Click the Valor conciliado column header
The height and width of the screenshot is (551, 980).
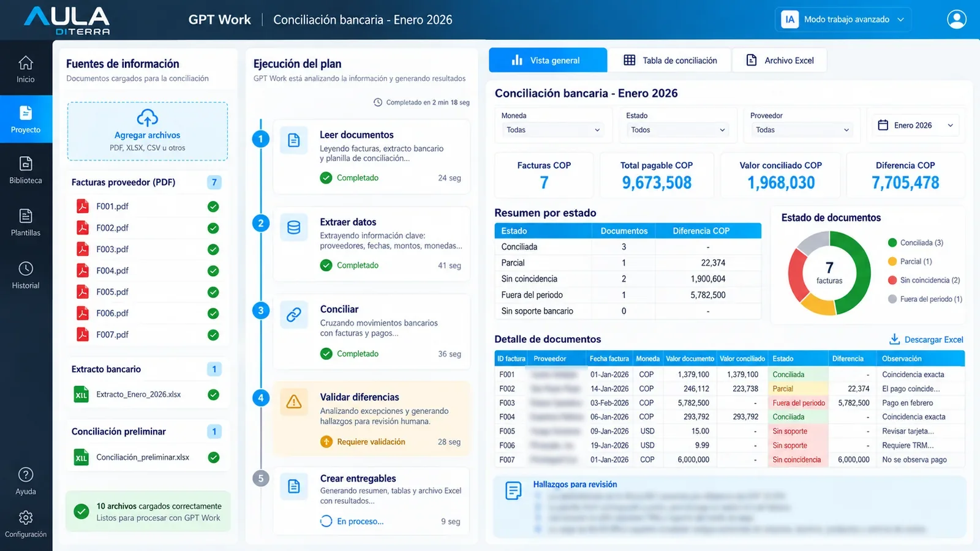(742, 359)
